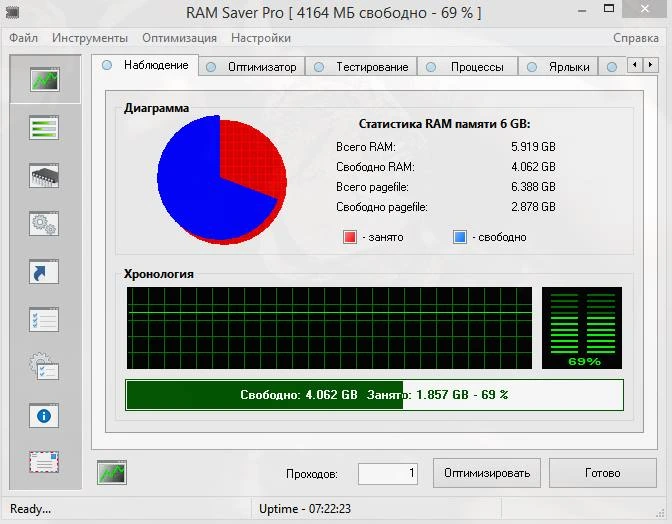Click the free memory progress bar
672x524 pixels.
[x=375, y=395]
